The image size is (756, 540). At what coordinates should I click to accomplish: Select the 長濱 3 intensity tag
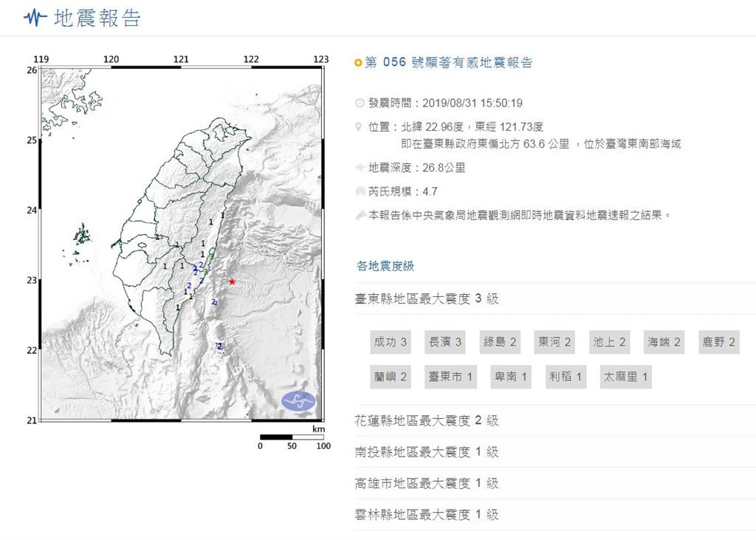point(445,342)
